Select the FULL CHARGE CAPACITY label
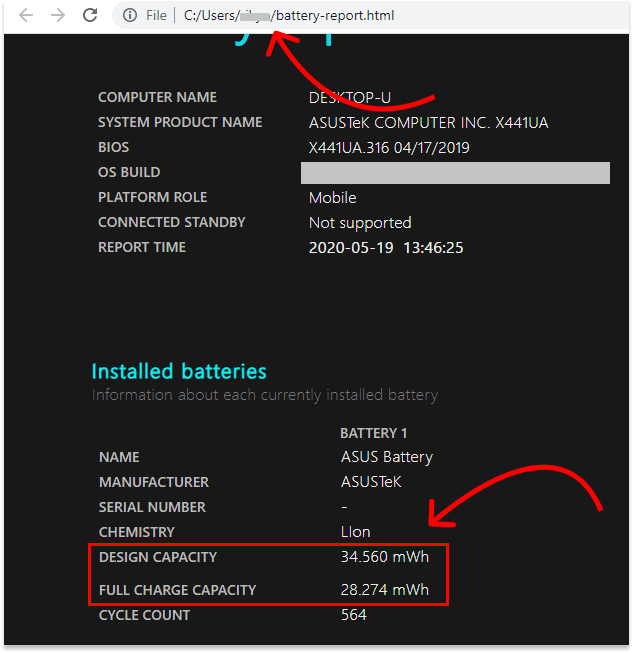Viewport: 633px width, 653px height. 178,590
